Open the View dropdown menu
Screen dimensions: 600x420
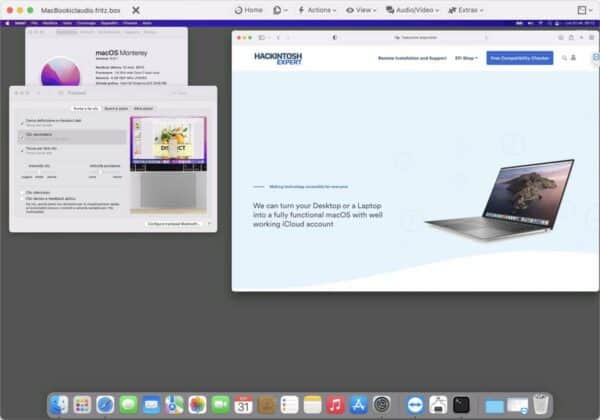click(x=361, y=10)
